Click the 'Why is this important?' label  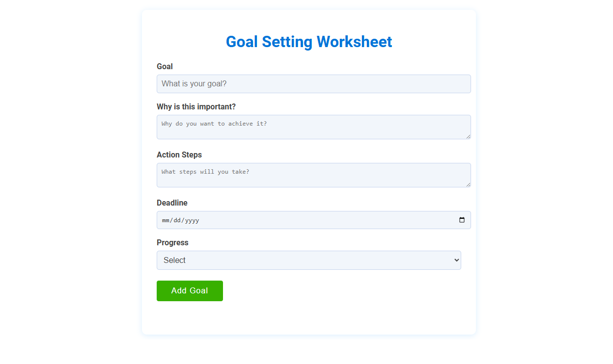pyautogui.click(x=196, y=106)
